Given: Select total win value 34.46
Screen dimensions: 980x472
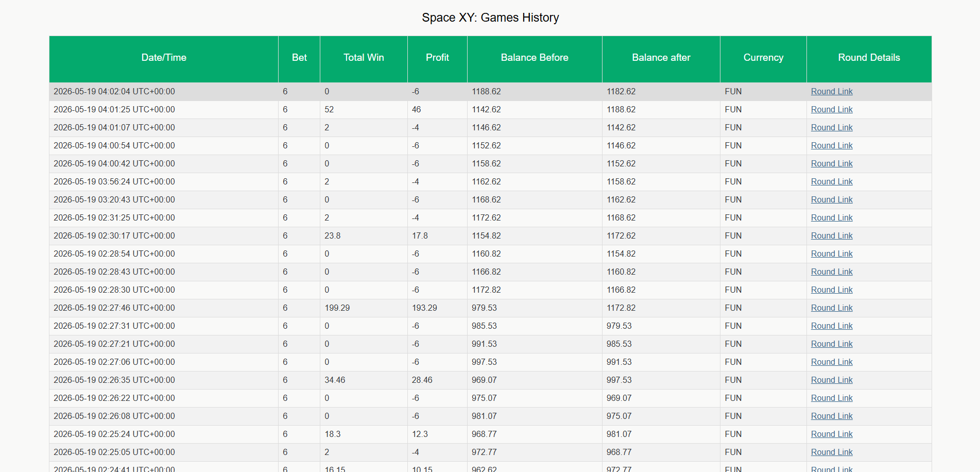Looking at the screenshot, I should click(335, 380).
